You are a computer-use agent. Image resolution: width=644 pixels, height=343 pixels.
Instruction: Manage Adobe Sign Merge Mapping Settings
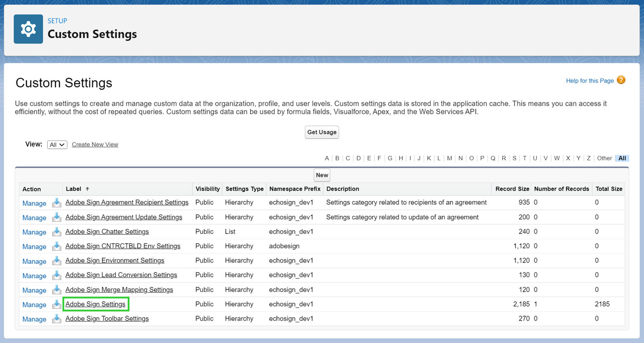pos(34,291)
